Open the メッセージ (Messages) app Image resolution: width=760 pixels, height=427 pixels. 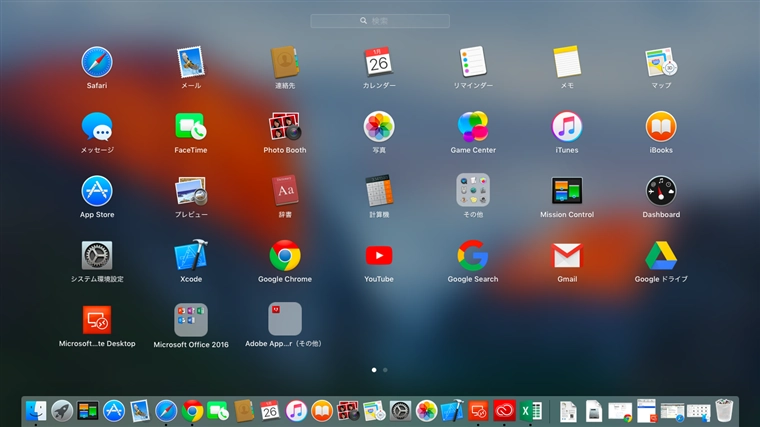(97, 127)
